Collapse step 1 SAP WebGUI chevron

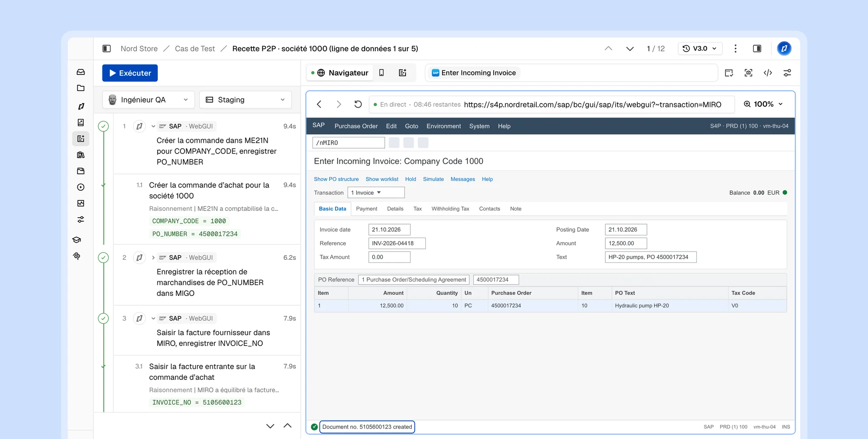(153, 126)
